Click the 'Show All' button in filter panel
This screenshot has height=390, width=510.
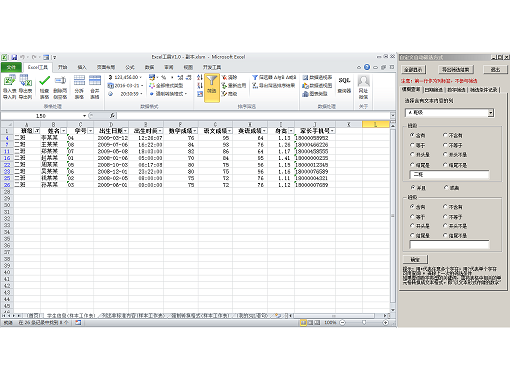(413, 70)
